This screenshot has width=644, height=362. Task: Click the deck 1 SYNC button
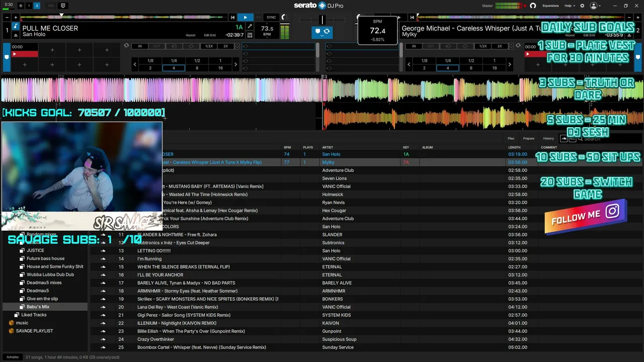[x=271, y=17]
